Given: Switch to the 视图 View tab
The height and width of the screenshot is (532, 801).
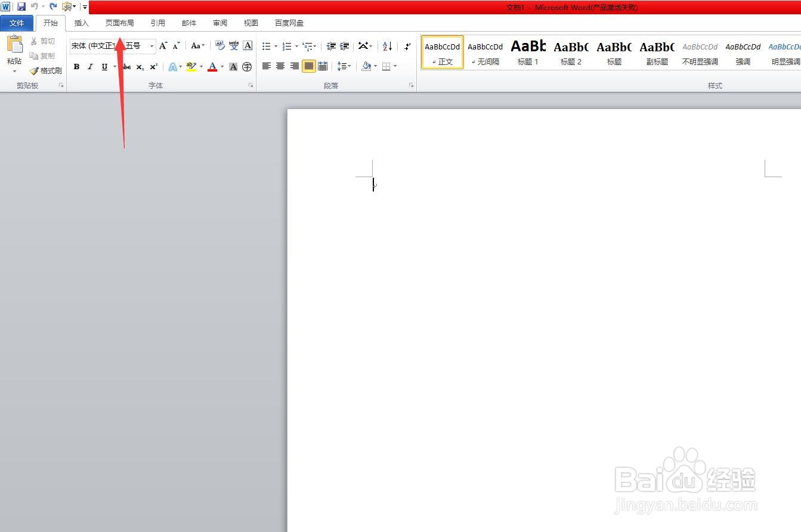Looking at the screenshot, I should (x=251, y=23).
